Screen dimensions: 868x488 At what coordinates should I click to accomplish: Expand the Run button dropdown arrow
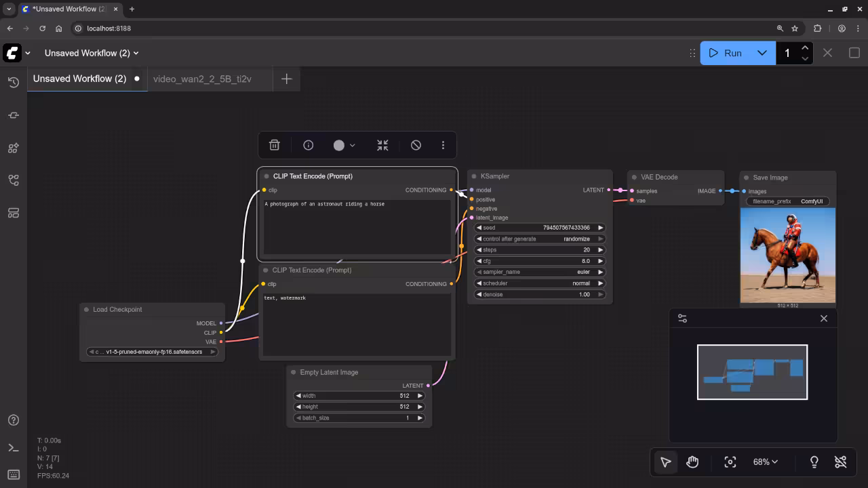tap(762, 53)
